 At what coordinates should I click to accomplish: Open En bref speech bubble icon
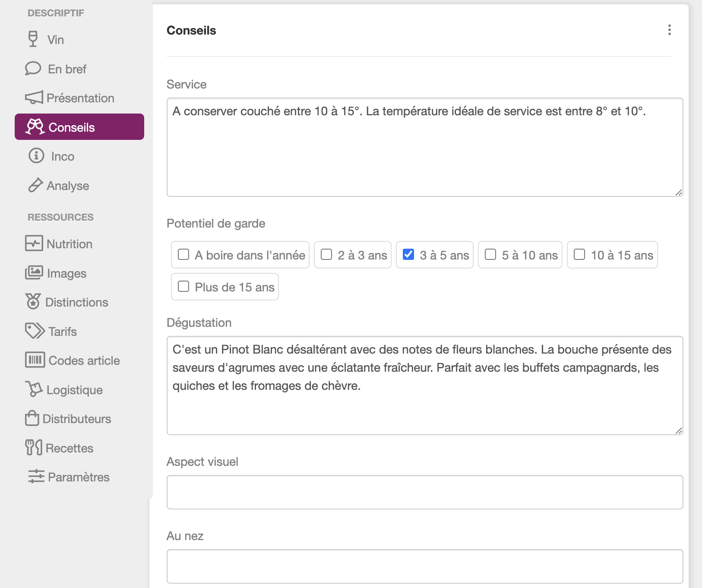click(33, 69)
